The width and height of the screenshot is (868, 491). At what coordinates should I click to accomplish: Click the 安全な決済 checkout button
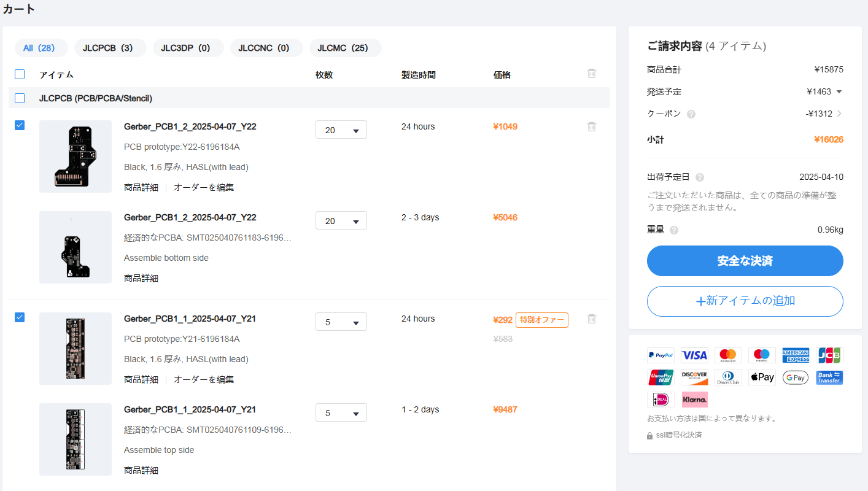click(745, 261)
